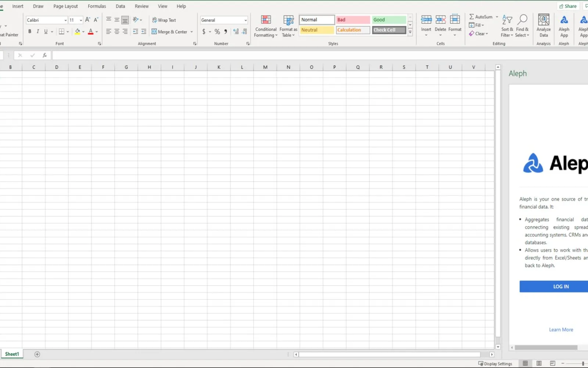Viewport: 588px width, 368px height.
Task: Open the font size dropdown
Action: [81, 20]
